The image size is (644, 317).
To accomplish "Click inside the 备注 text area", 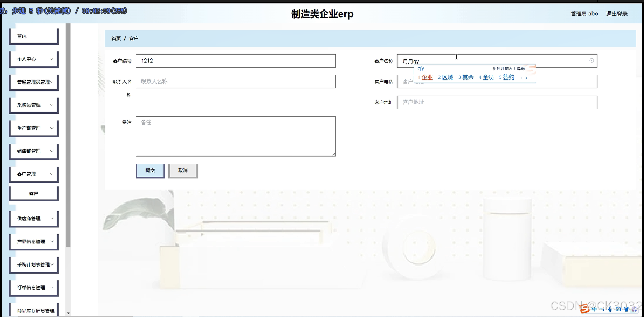I will (x=236, y=136).
